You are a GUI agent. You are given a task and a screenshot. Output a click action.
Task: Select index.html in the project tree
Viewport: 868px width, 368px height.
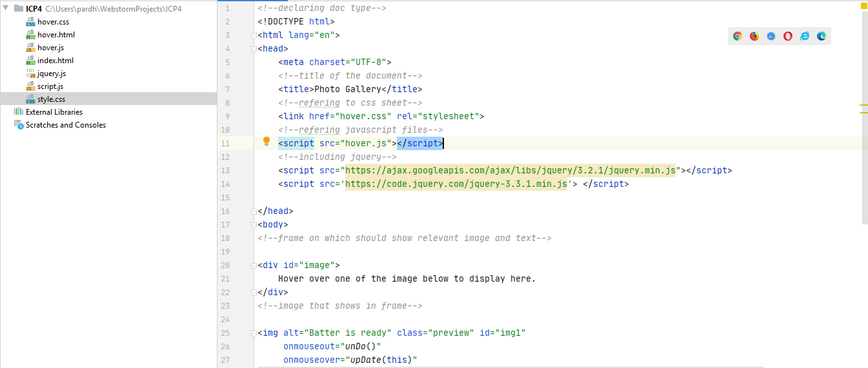pyautogui.click(x=56, y=61)
